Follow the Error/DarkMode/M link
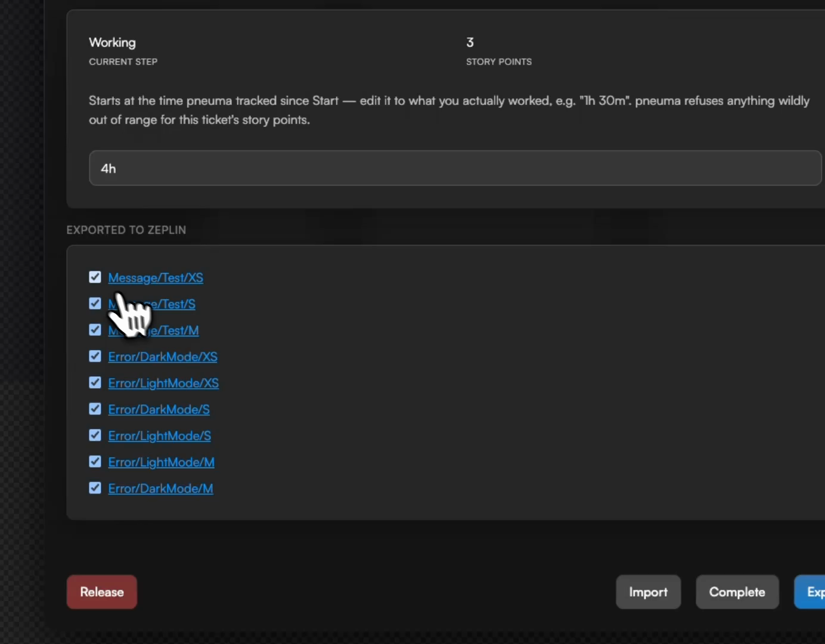The height and width of the screenshot is (644, 825). [160, 488]
